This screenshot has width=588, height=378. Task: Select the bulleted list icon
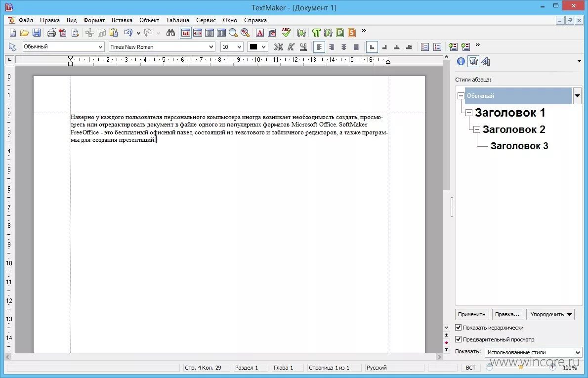pos(424,46)
